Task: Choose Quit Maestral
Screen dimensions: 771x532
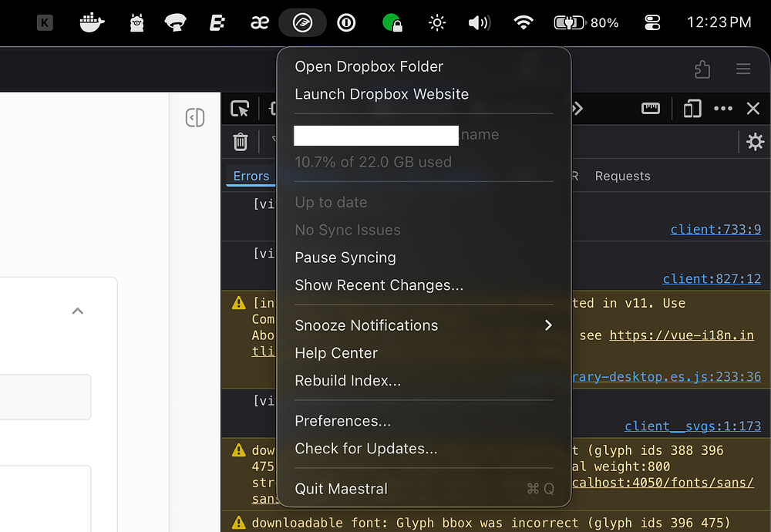Action: coord(424,489)
